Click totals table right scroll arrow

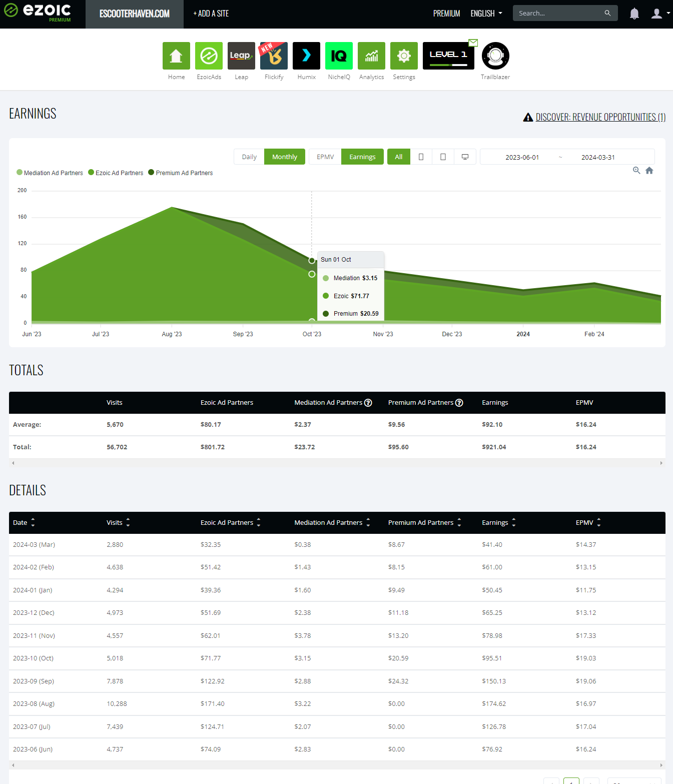661,463
